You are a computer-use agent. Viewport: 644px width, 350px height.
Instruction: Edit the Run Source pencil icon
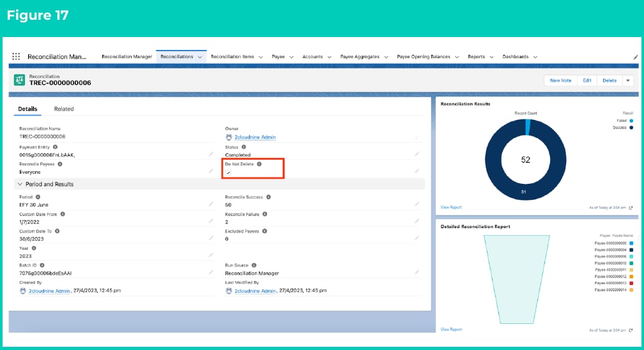point(417,272)
